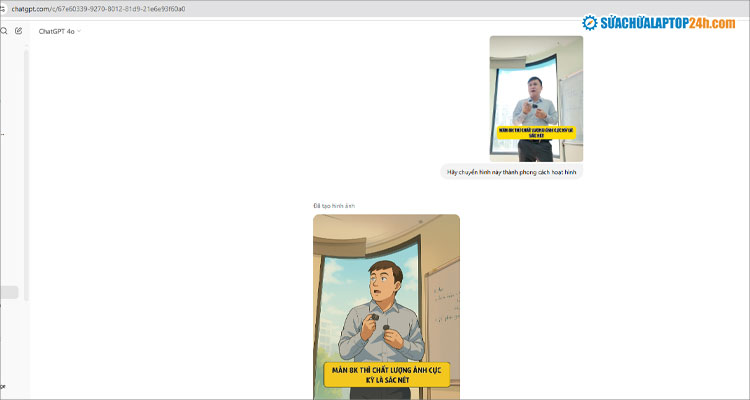Open the uploaded photo of the man
This screenshot has width=750, height=400.
click(535, 97)
